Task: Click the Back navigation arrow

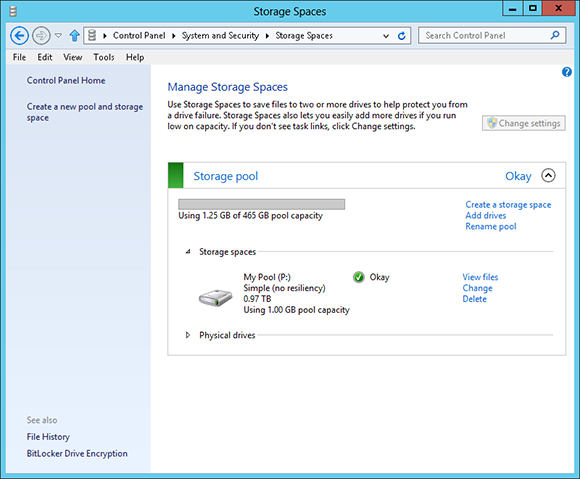Action: (19, 36)
